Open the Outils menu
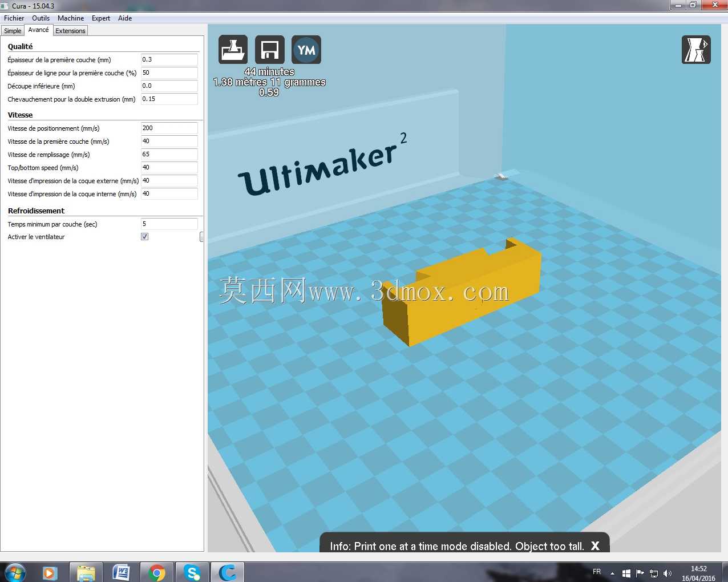 tap(41, 18)
